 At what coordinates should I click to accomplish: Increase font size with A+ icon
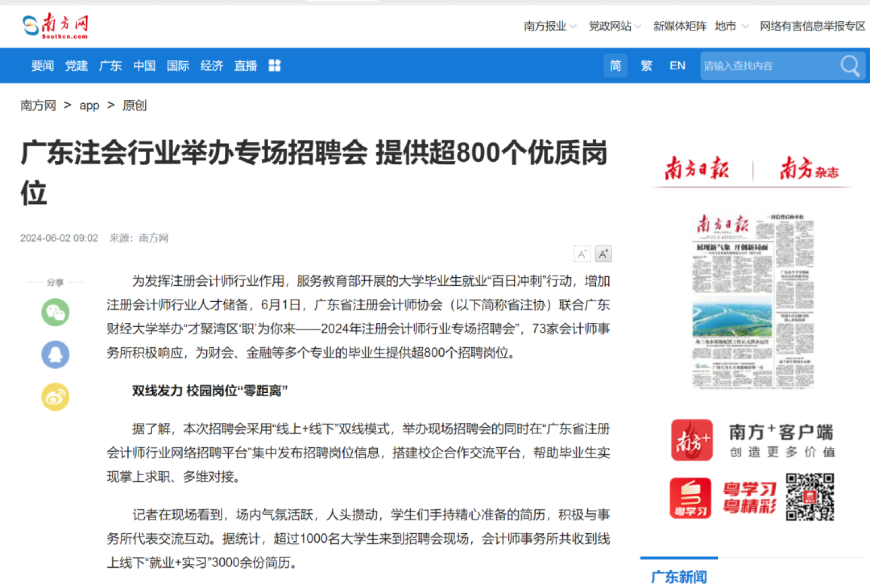(603, 254)
